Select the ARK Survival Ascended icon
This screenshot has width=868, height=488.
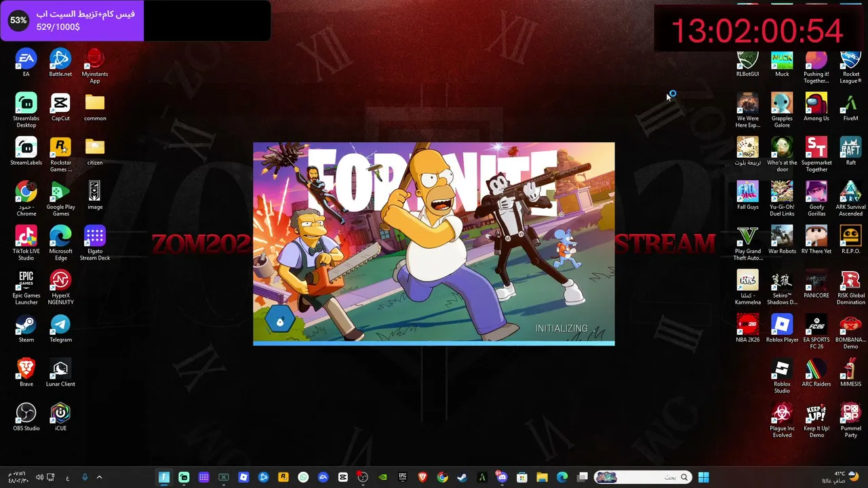pos(850,199)
